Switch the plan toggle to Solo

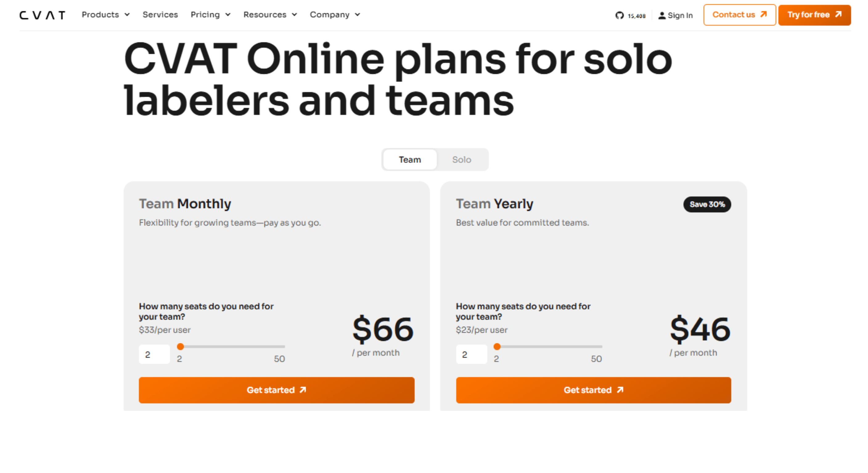tap(461, 160)
